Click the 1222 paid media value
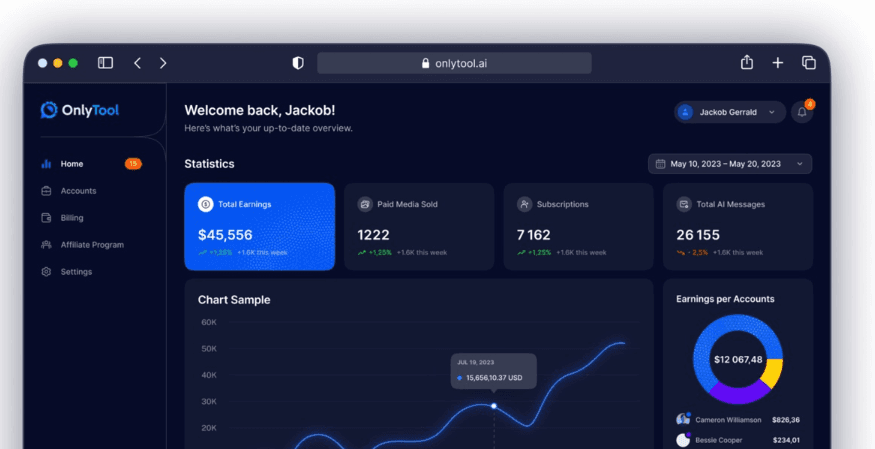 click(x=373, y=235)
